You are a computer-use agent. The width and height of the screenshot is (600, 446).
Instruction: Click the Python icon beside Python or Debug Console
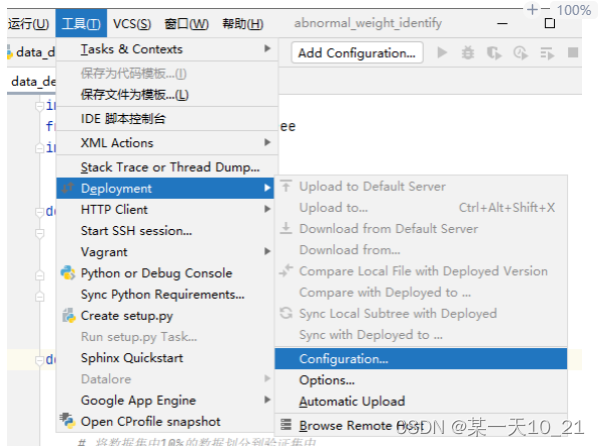click(x=68, y=273)
